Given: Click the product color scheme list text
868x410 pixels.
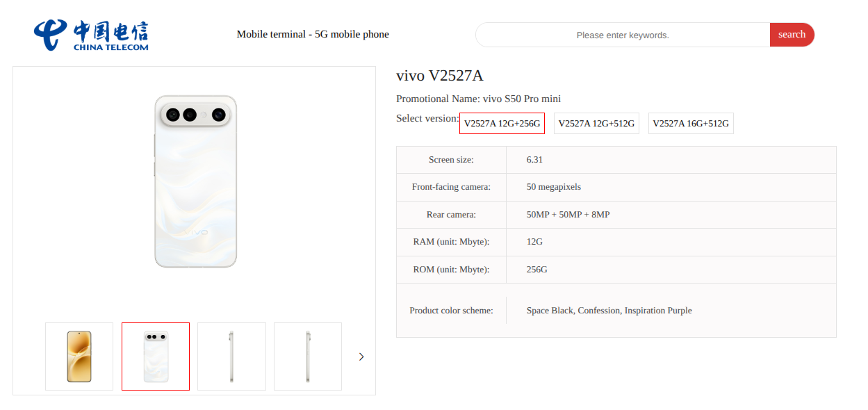Looking at the screenshot, I should (609, 311).
